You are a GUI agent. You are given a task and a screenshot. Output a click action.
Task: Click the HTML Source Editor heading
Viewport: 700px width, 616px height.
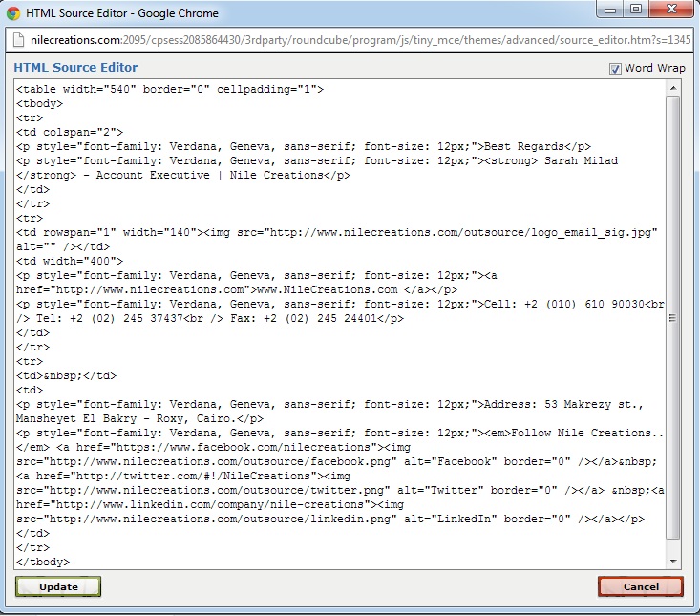tap(75, 68)
